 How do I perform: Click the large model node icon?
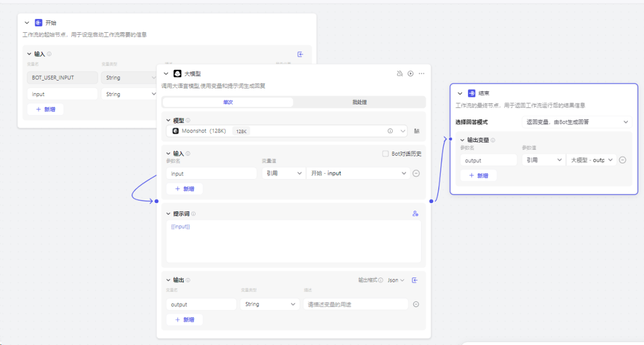point(178,73)
